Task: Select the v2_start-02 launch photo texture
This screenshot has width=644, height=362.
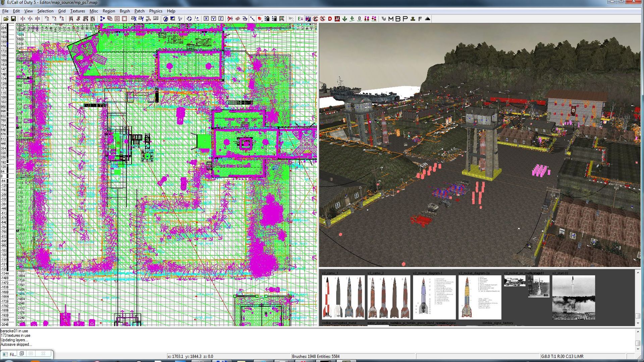Action: click(x=574, y=297)
